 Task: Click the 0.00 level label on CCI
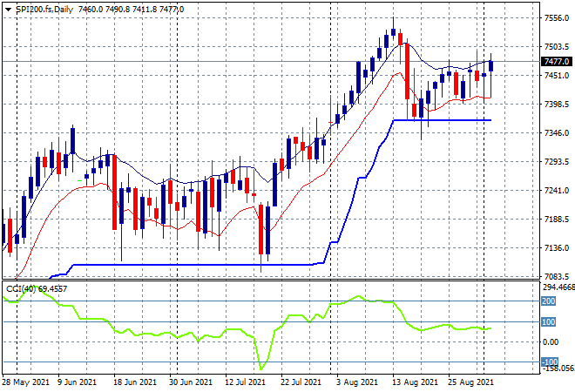click(551, 342)
